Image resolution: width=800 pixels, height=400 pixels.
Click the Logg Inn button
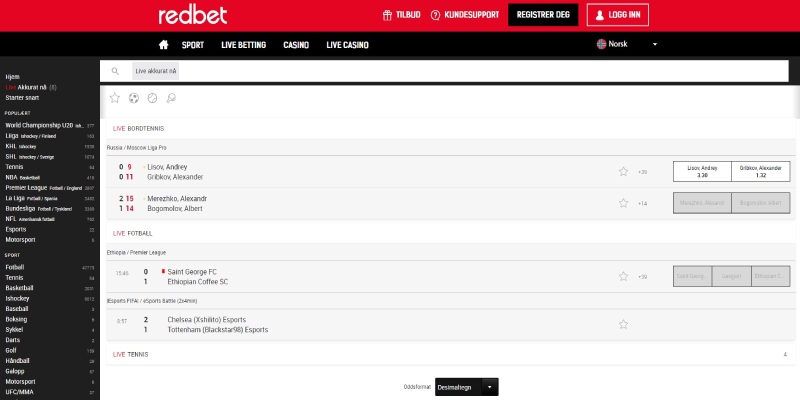coord(617,15)
